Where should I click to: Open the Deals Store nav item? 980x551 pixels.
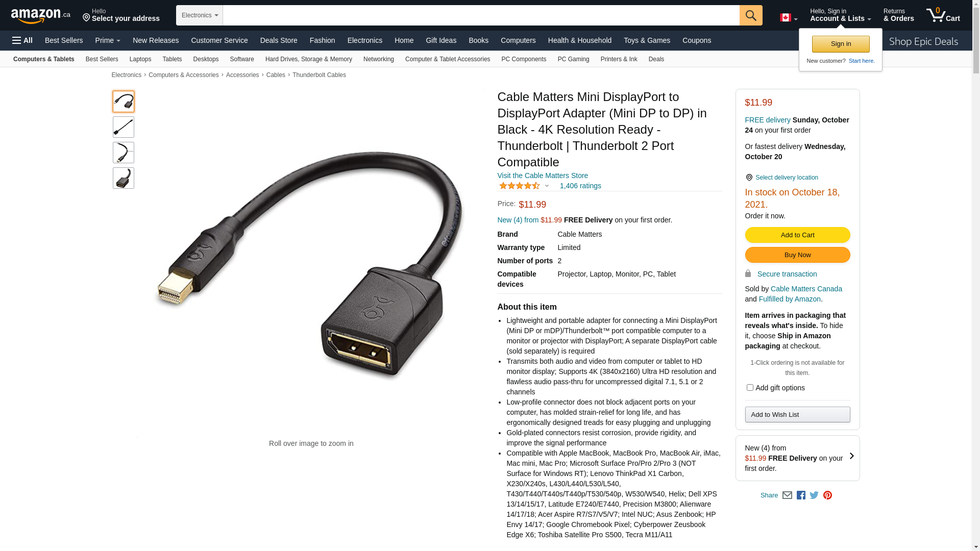(x=279, y=40)
